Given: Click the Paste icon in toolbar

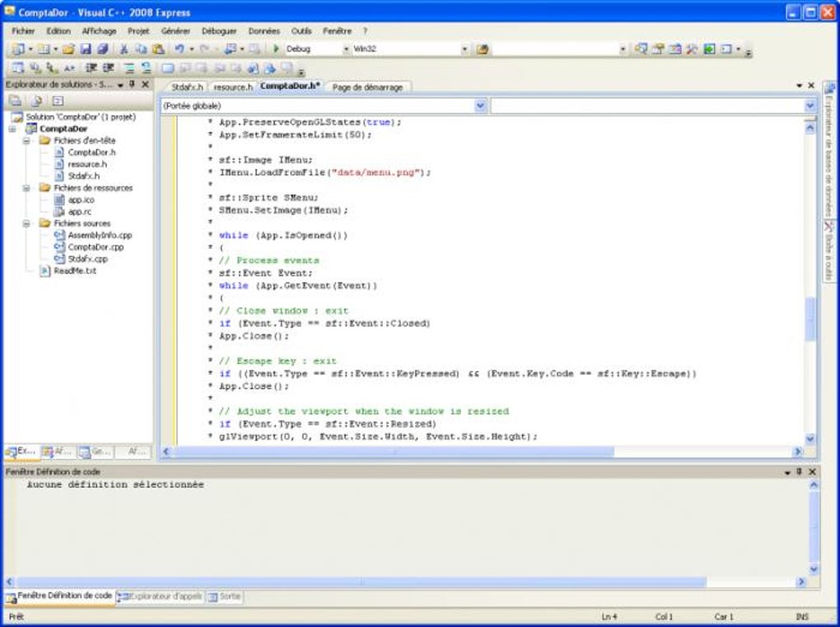Looking at the screenshot, I should pos(157,49).
